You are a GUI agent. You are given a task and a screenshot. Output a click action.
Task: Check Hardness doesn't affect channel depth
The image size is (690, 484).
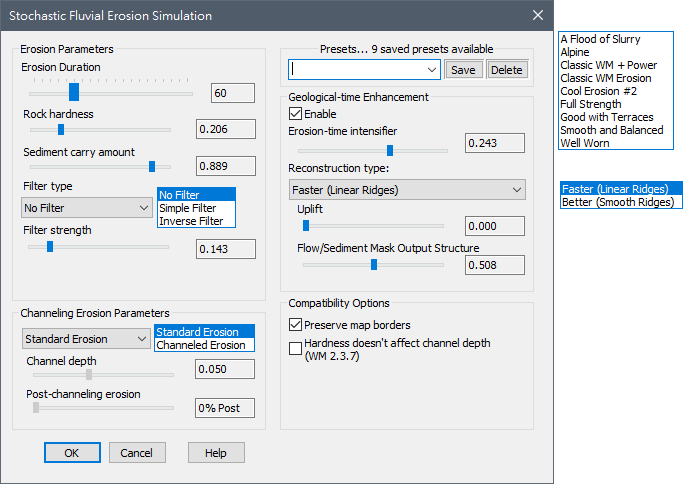point(296,348)
